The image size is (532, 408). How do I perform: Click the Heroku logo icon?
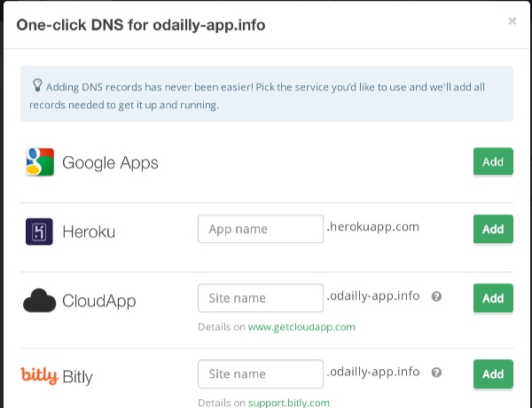click(x=39, y=231)
